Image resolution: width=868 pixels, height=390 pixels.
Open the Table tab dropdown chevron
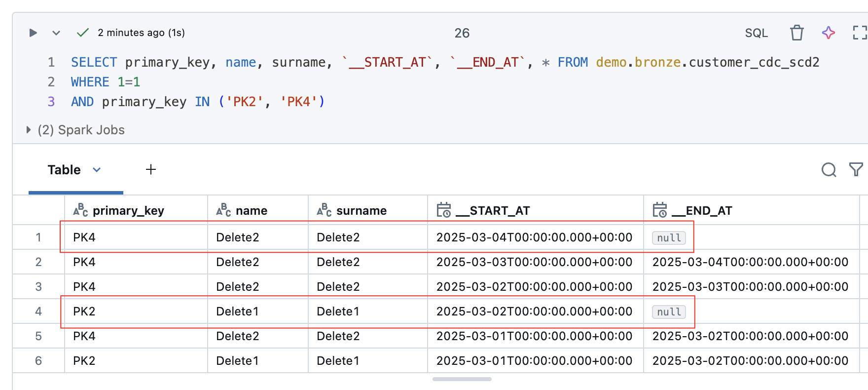tap(97, 170)
